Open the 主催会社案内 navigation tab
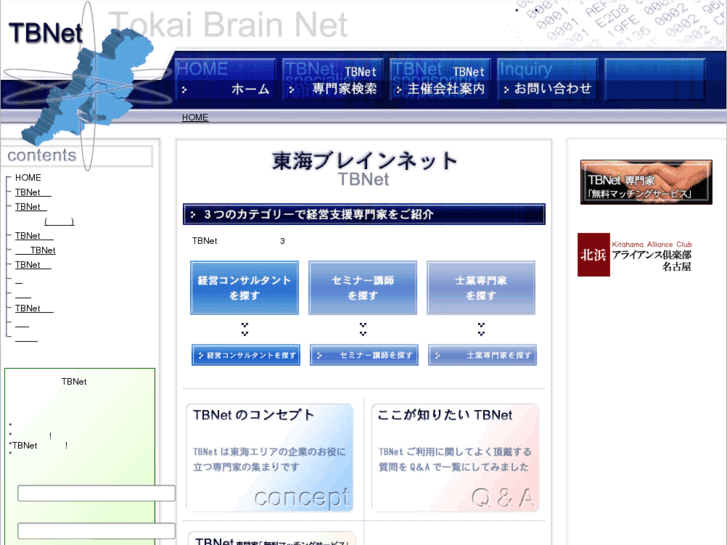 pos(440,79)
